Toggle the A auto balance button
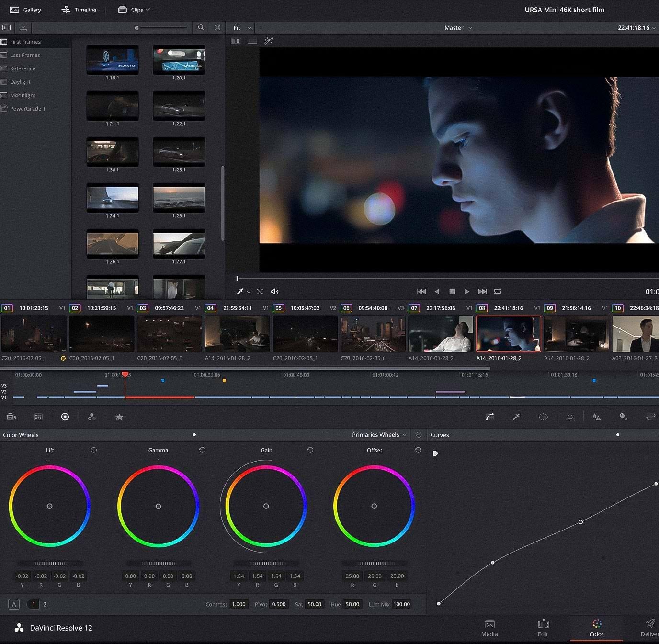The height and width of the screenshot is (644, 659). pos(14,604)
